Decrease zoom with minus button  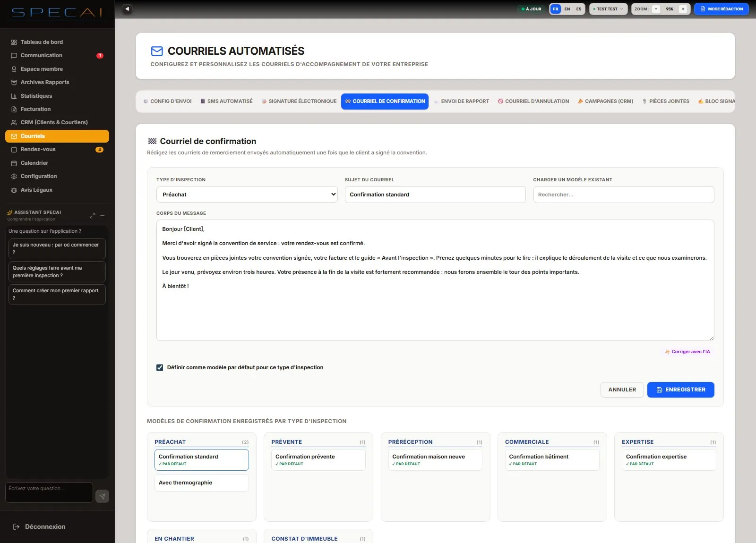tap(656, 9)
